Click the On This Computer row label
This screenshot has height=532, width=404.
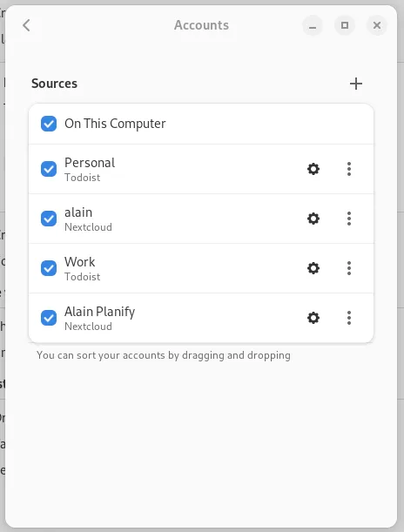click(115, 124)
